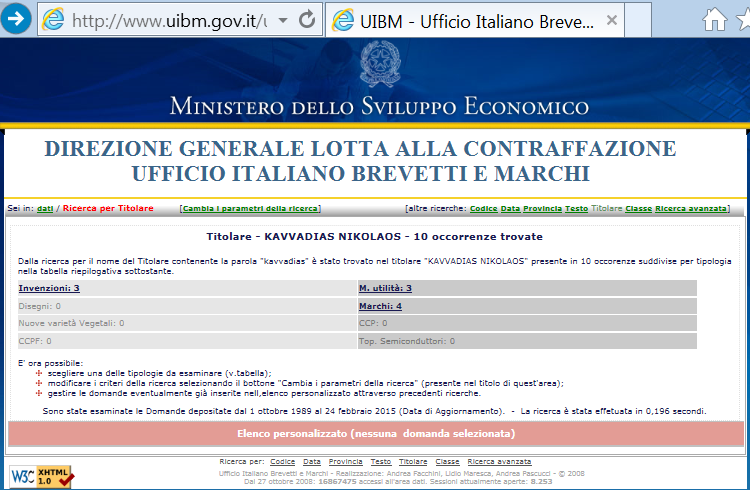Screen dimensions: 750x490
Task: Click footer Classe search link
Action: [x=447, y=462]
